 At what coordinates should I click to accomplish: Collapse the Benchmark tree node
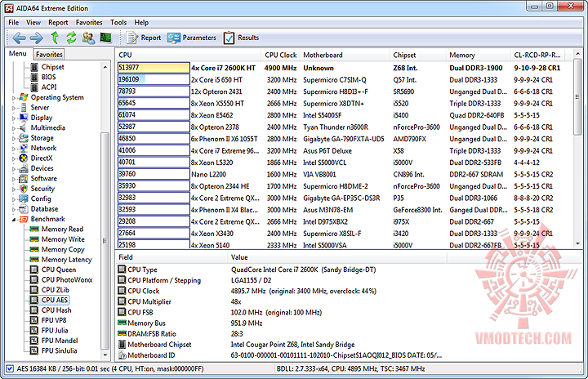tap(14, 220)
